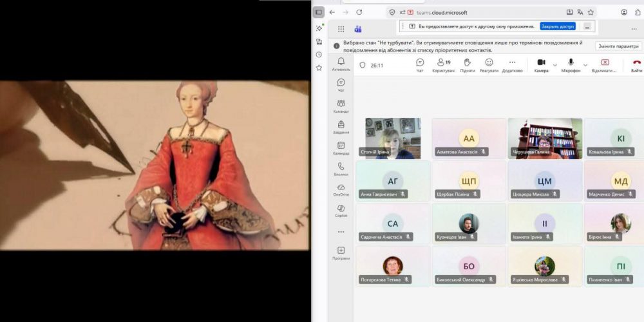Click the Microsoft Teams logo icon
This screenshot has height=322, width=644.
[357, 29]
